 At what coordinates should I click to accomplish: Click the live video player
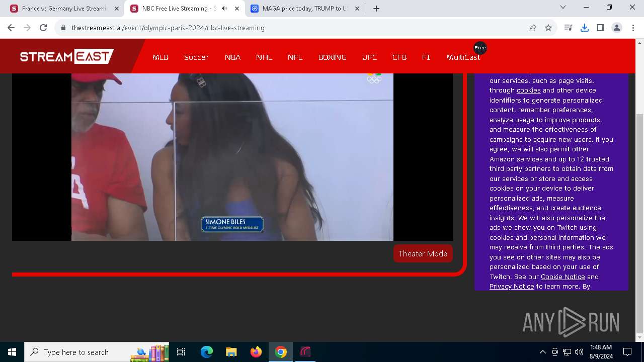[x=232, y=157]
